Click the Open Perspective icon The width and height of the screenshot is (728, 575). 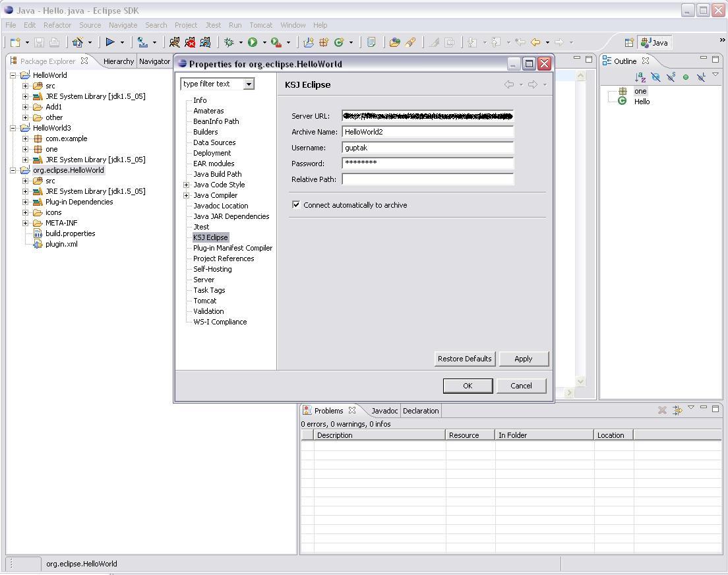click(629, 43)
